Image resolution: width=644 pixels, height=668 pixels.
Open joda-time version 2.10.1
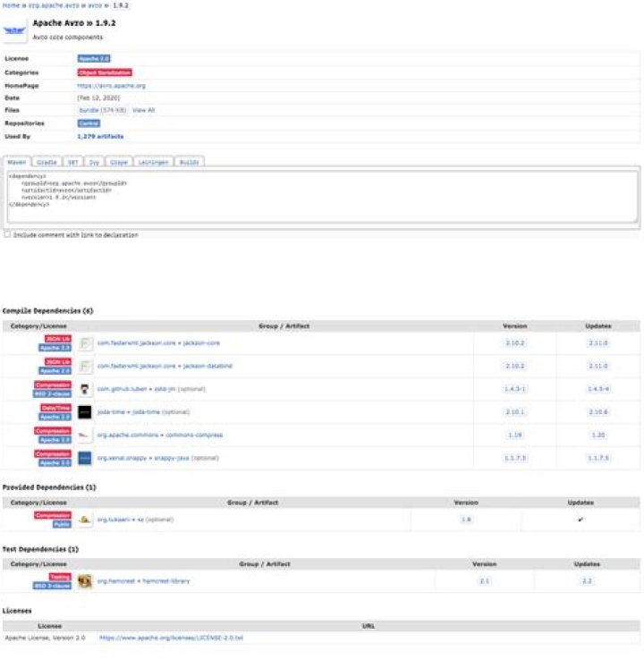(x=515, y=412)
